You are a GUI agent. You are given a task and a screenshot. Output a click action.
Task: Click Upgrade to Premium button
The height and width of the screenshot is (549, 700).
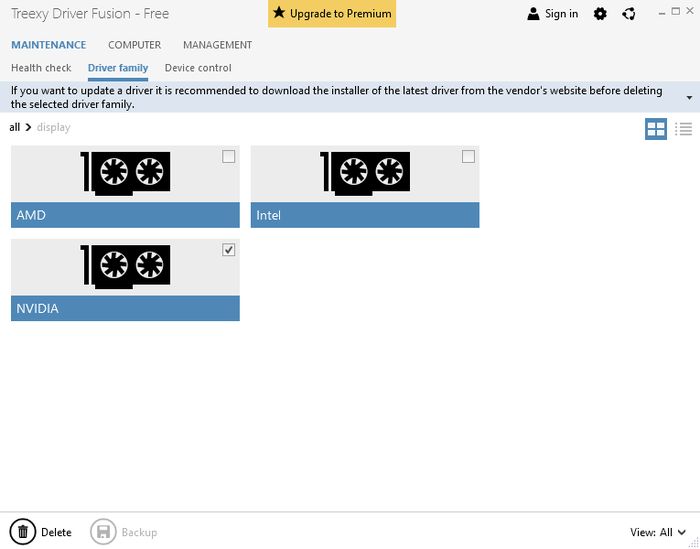click(x=331, y=14)
